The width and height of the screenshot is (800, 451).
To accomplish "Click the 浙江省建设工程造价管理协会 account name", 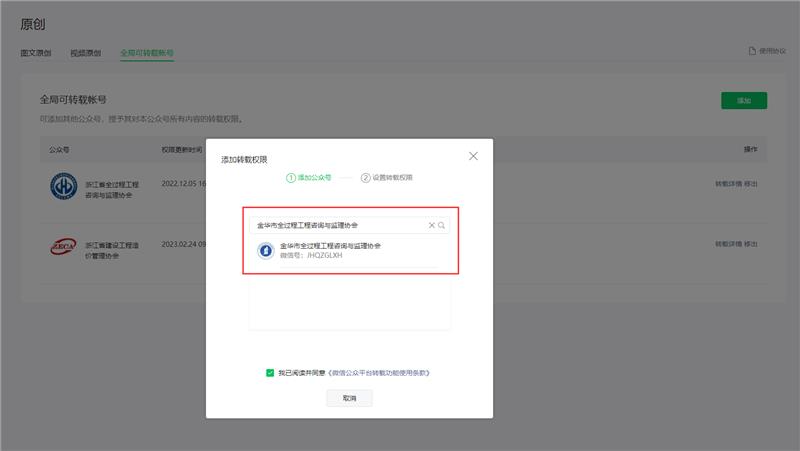I will point(112,250).
